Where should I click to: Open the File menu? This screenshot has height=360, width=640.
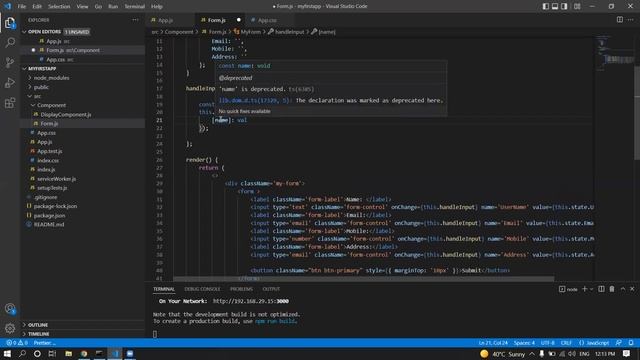pyautogui.click(x=22, y=7)
